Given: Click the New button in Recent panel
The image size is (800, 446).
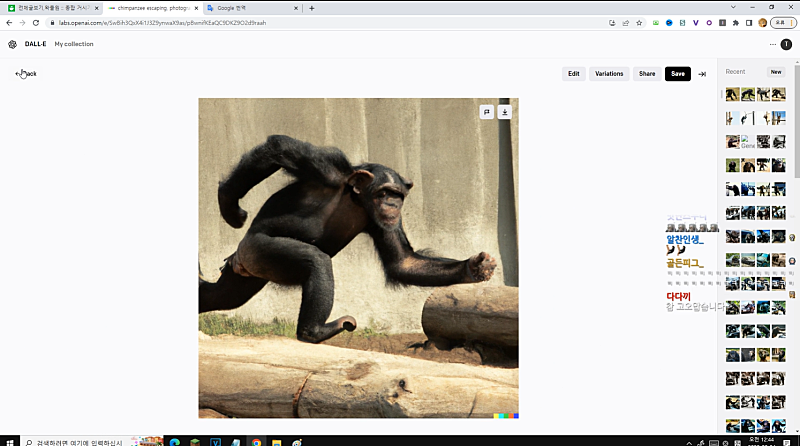Looking at the screenshot, I should tap(775, 72).
